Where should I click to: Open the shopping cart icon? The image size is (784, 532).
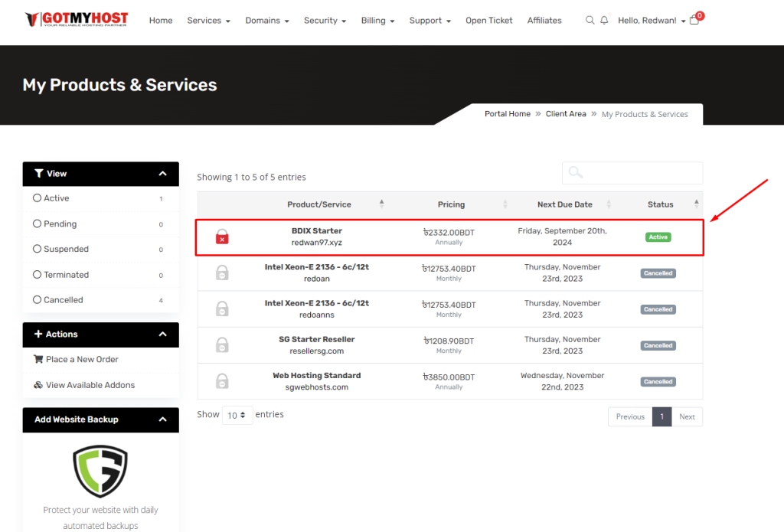pyautogui.click(x=694, y=21)
